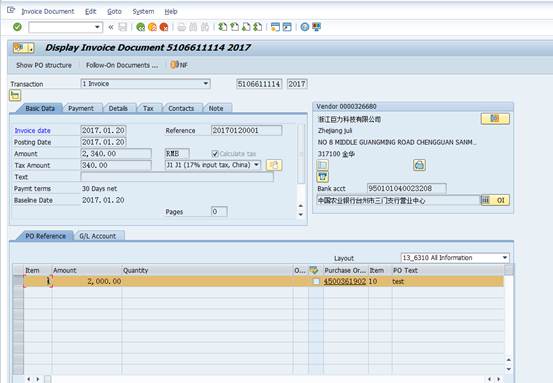Click the tax details icon next to tax code
Image resolution: width=553 pixels, height=383 pixels.
click(x=274, y=165)
